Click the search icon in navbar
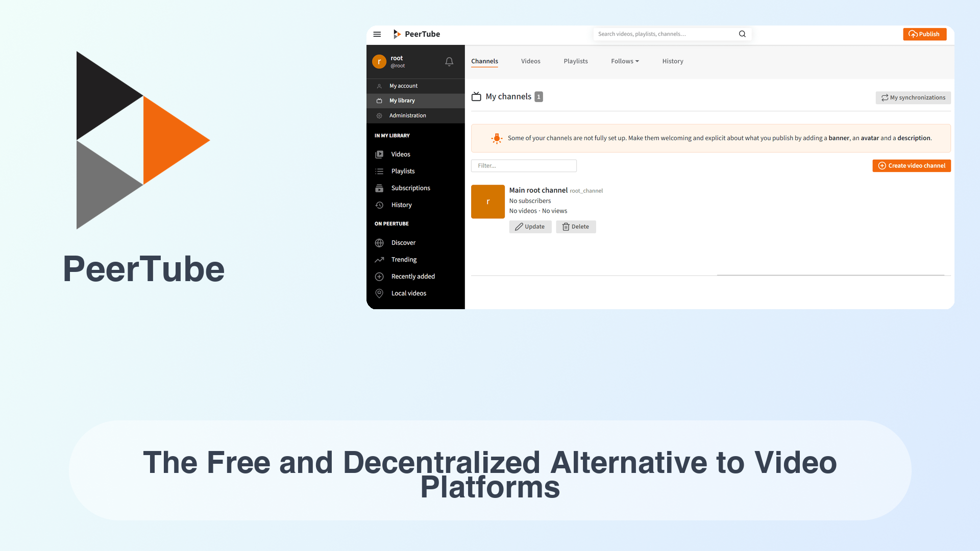The image size is (980, 551). tap(742, 34)
